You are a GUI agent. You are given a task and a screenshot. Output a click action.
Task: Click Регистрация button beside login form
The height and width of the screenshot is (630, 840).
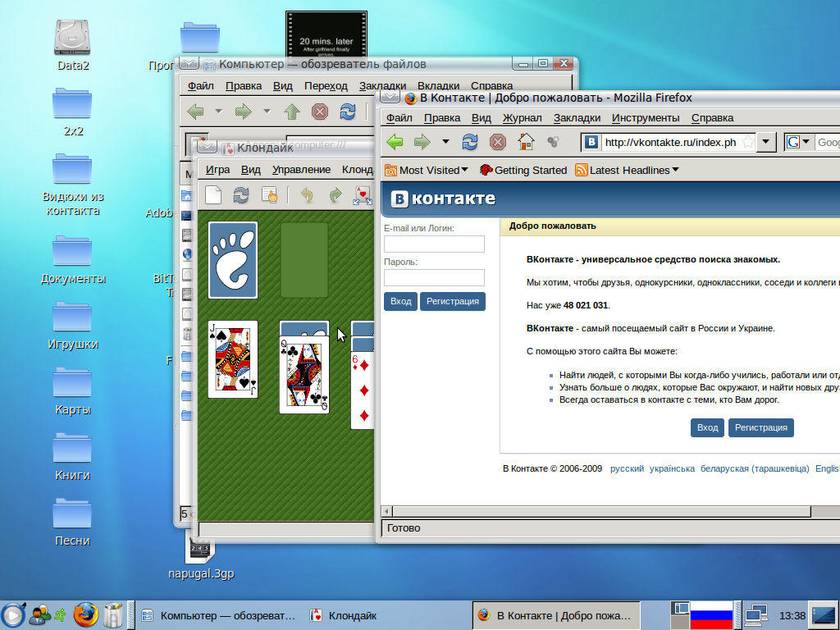click(x=453, y=301)
